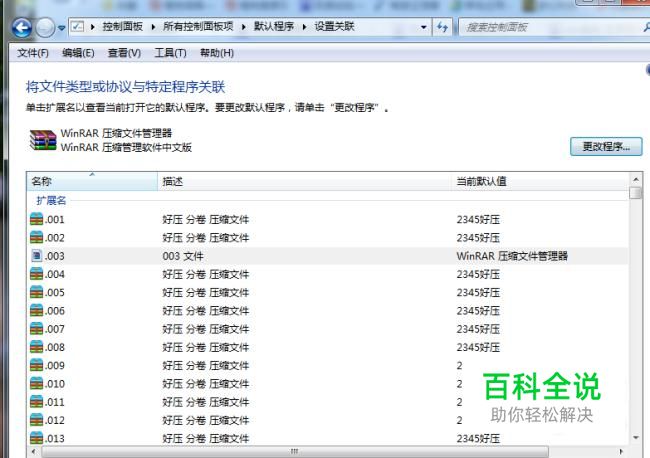
Task: Select the .007 file icon
Action: click(36, 328)
